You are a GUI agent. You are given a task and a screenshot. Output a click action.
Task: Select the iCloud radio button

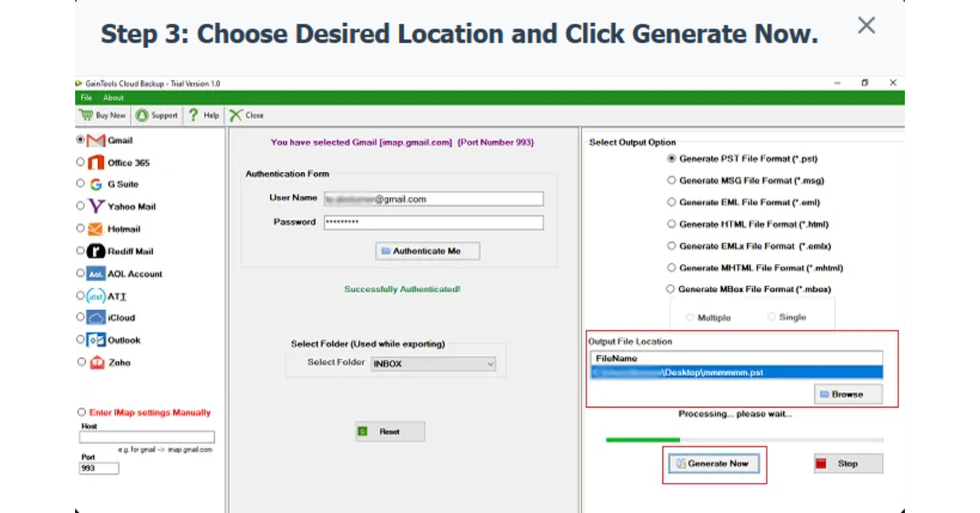coord(80,317)
